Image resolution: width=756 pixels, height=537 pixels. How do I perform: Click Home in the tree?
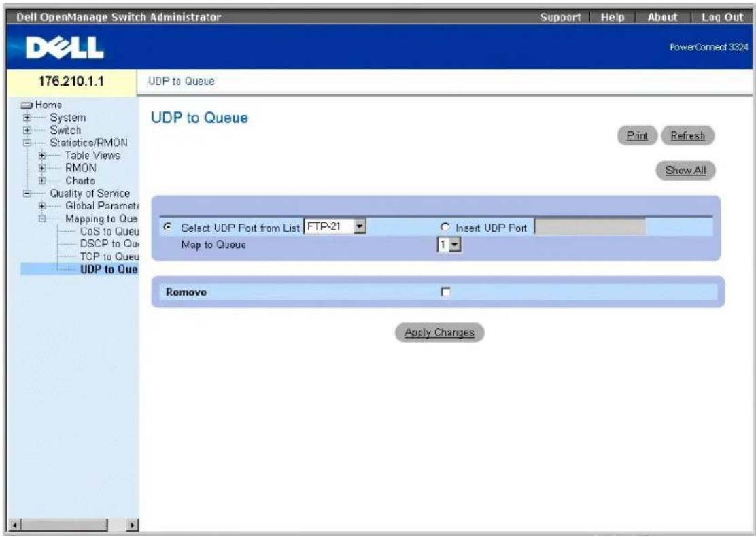point(48,105)
